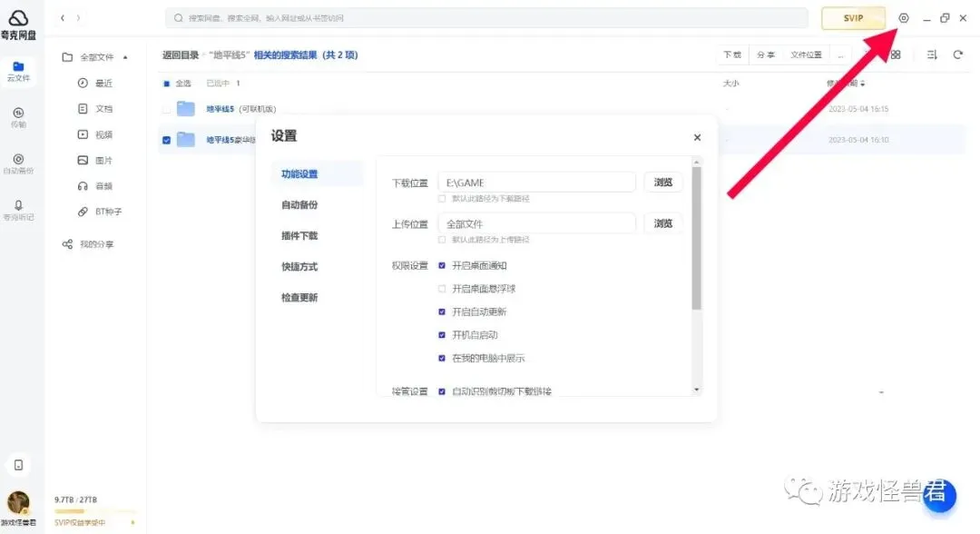Toggle 自动识别剪切板下载链接 checkbox
The height and width of the screenshot is (534, 980).
pyautogui.click(x=442, y=391)
